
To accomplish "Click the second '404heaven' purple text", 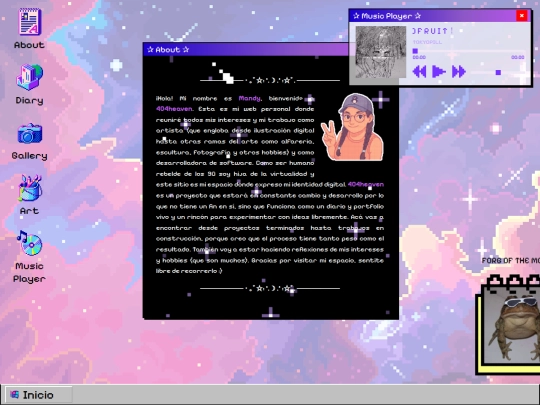I will click(365, 184).
